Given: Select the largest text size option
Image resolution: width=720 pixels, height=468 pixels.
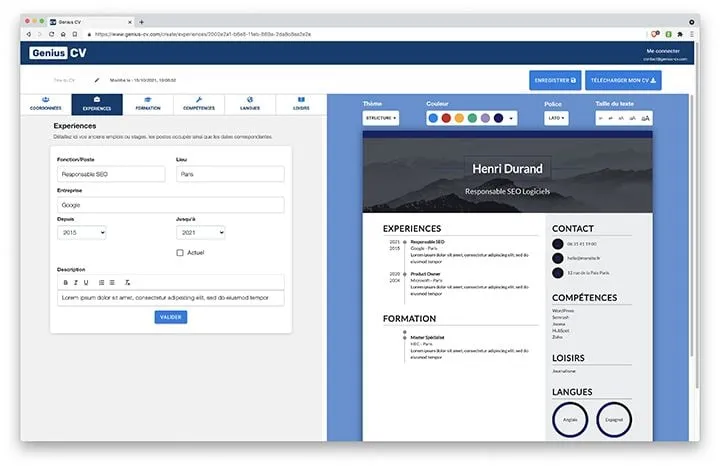Looking at the screenshot, I should 645,118.
